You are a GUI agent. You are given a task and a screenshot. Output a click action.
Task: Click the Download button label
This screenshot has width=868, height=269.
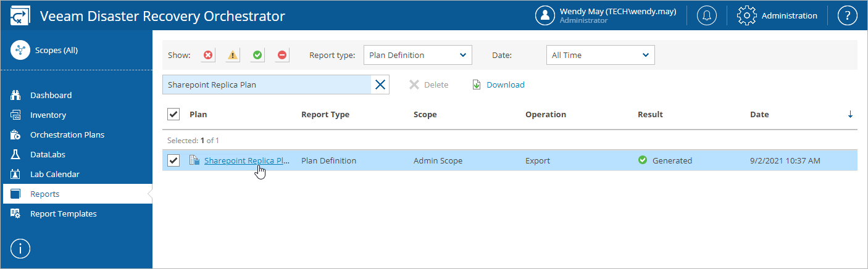click(506, 85)
